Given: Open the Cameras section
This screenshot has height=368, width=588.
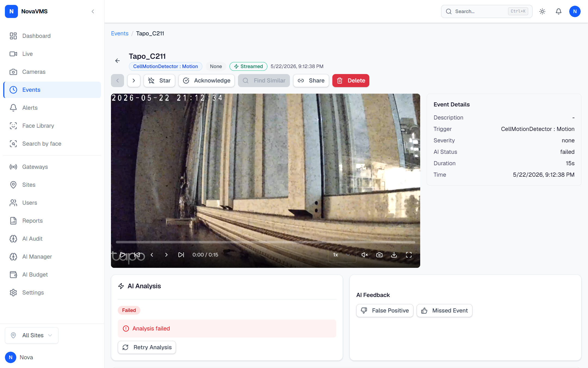Looking at the screenshot, I should click(52, 72).
